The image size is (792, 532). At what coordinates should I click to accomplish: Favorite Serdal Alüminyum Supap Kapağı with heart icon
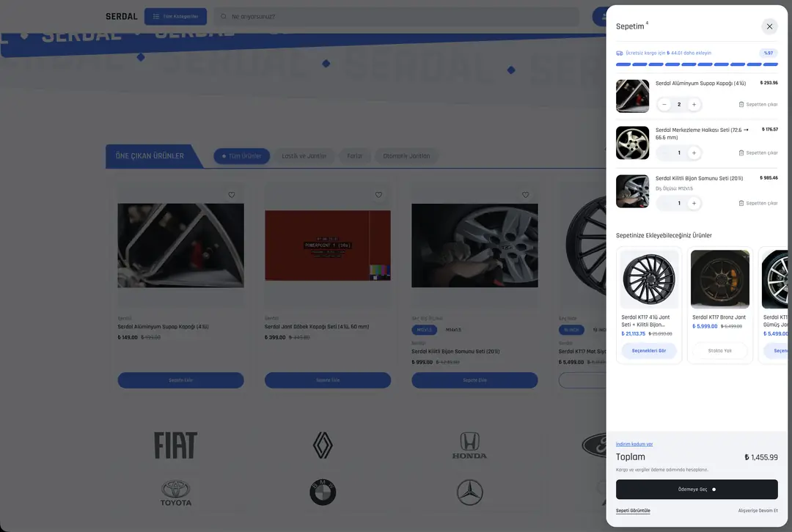coord(231,195)
